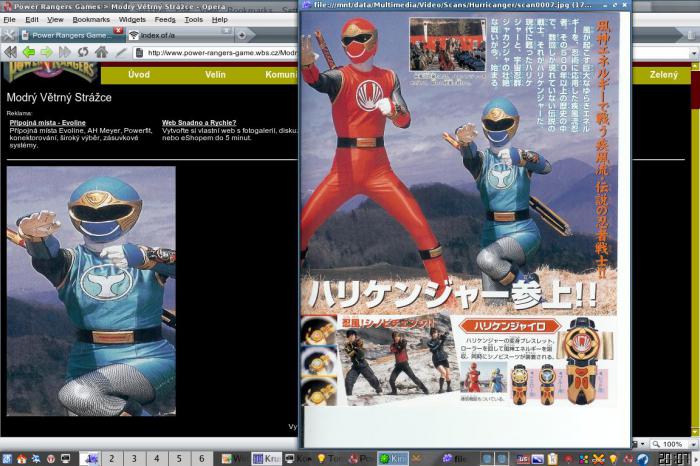The height and width of the screenshot is (466, 700).
Task: Follow the Web Snadno a Rychle? link
Action: [199, 122]
